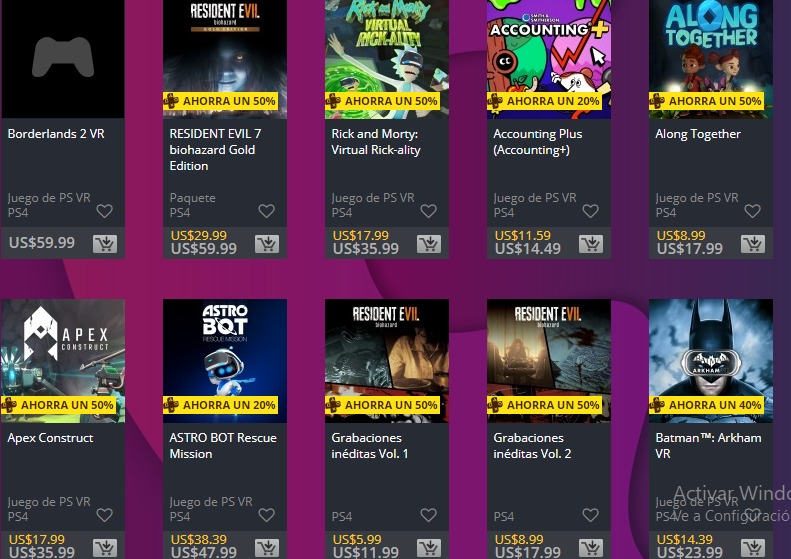Add Borderlands 2 VR to cart
This screenshot has width=791, height=559.
pyautogui.click(x=105, y=244)
